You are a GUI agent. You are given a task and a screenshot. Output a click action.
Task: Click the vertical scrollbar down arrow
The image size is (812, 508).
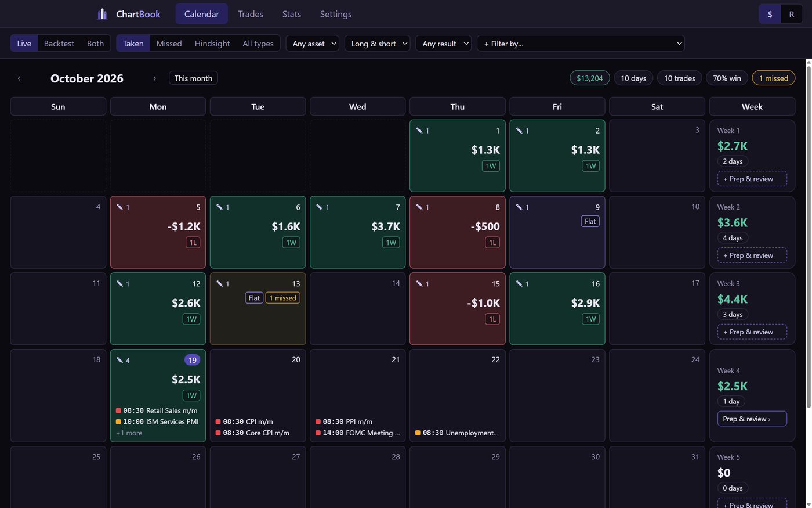click(x=809, y=504)
